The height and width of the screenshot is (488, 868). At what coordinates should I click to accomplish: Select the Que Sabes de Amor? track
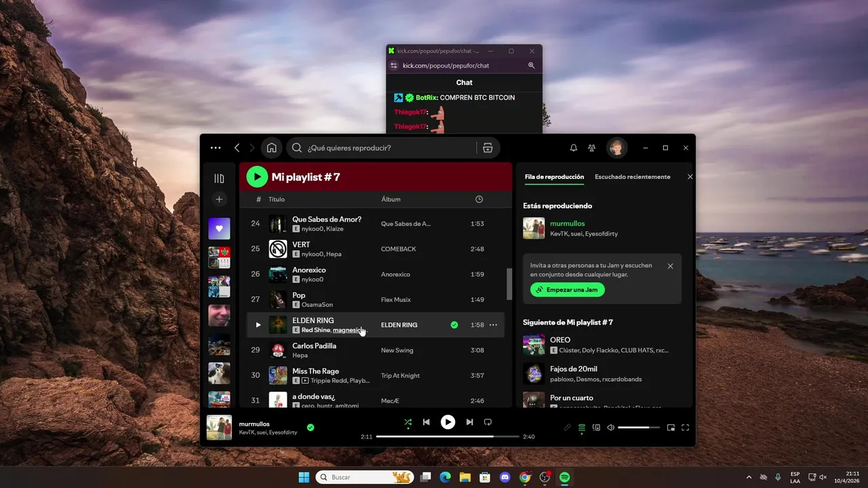click(327, 219)
